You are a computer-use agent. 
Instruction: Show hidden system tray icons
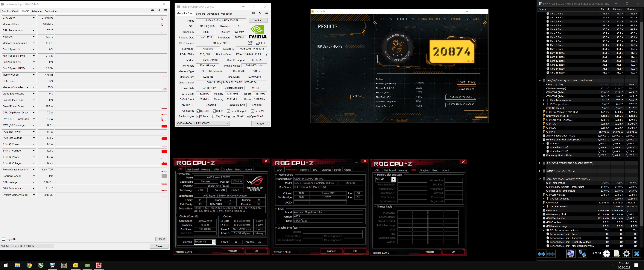tap(613, 265)
